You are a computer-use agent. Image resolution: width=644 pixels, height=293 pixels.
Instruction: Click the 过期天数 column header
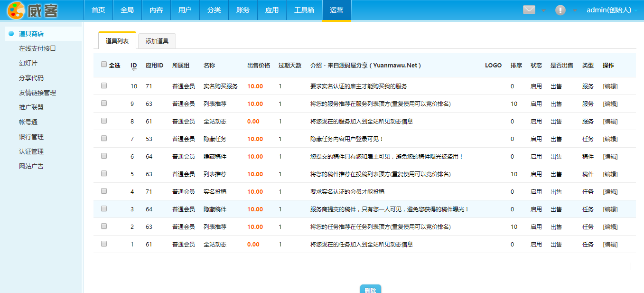[x=290, y=65]
